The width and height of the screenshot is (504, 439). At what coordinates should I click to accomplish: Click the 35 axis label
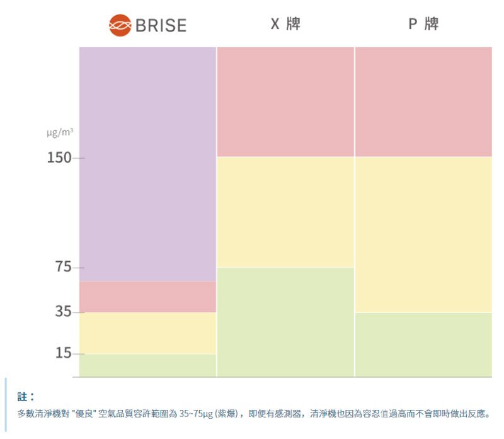[x=63, y=311]
